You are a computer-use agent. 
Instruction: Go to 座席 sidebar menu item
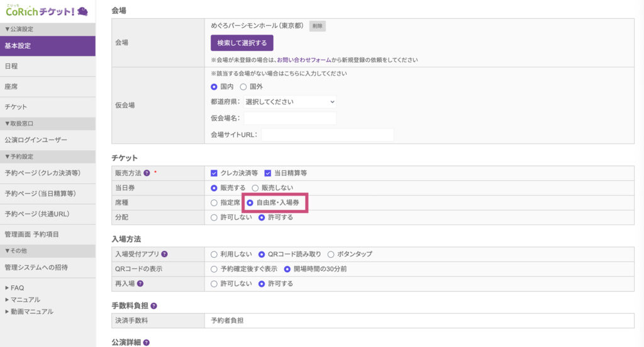[x=11, y=86]
